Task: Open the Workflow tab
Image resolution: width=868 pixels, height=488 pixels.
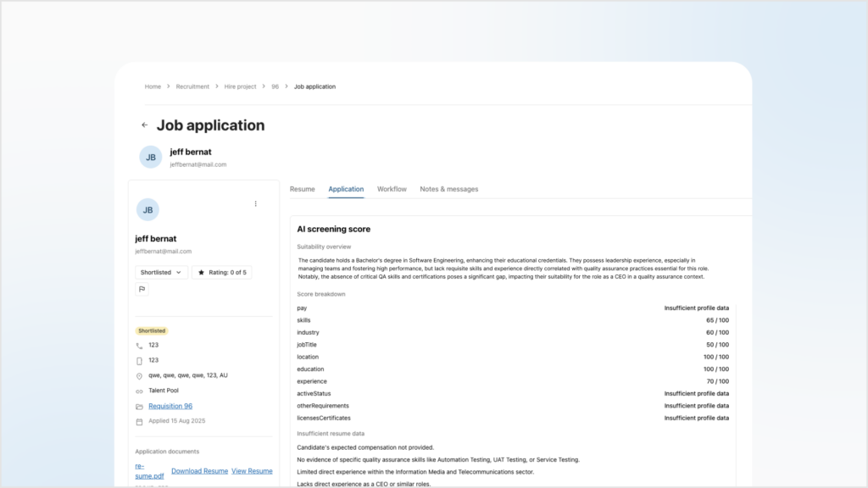Action: 392,189
